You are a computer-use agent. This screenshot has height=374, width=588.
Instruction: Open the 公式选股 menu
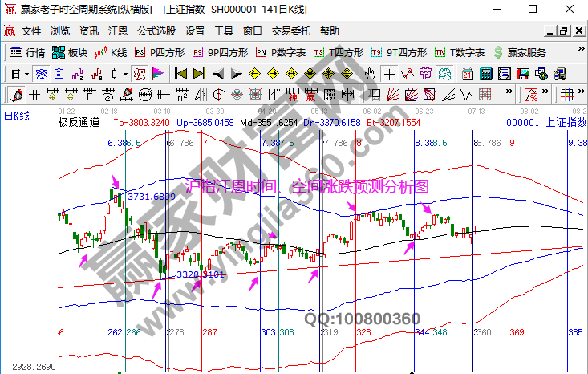156,31
